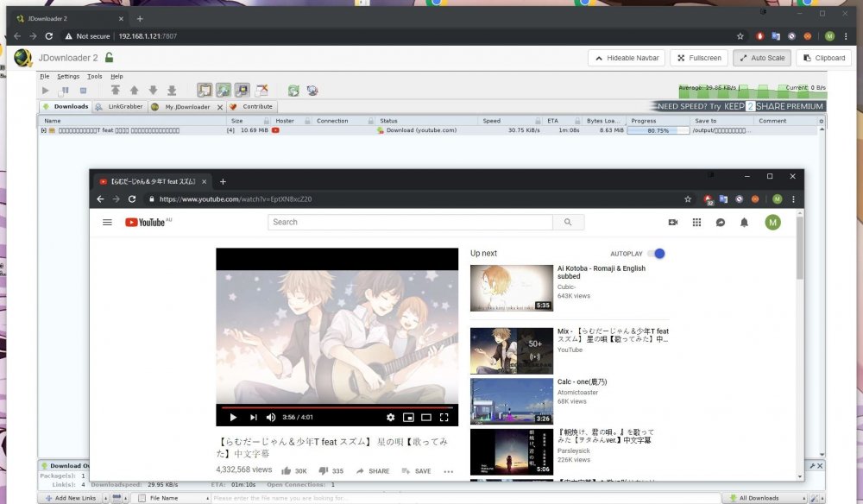Bookmark the JDownloader page with star

[740, 36]
